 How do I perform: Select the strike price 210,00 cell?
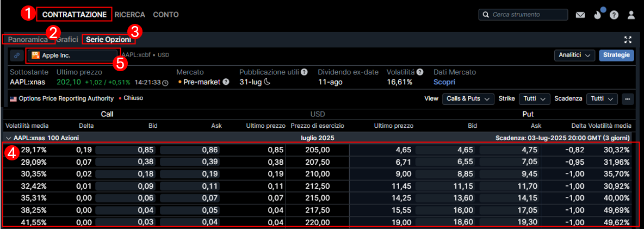[x=318, y=174]
